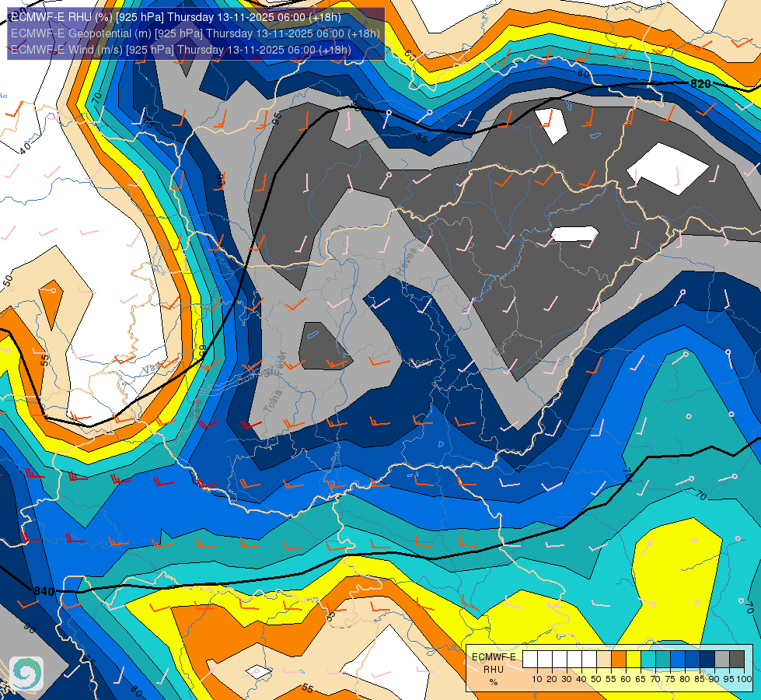Image resolution: width=761 pixels, height=700 pixels.
Task: Click the ECMWF-E legend title text
Action: tap(494, 657)
